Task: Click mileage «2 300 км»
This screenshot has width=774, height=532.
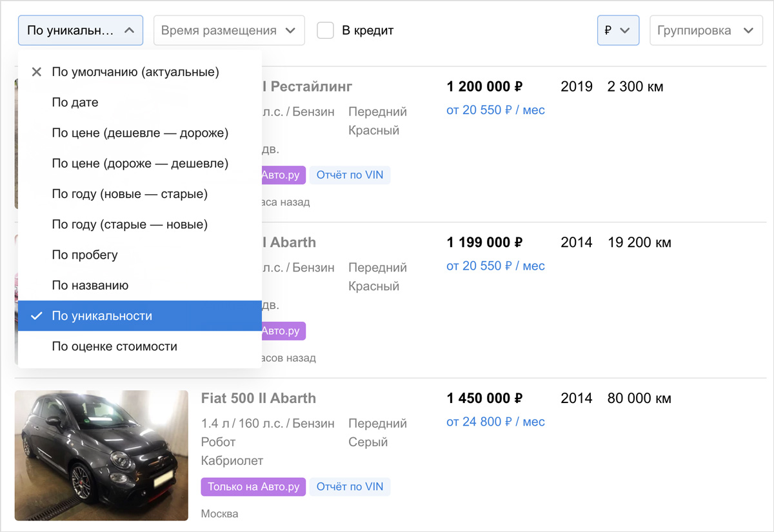Action: point(635,86)
